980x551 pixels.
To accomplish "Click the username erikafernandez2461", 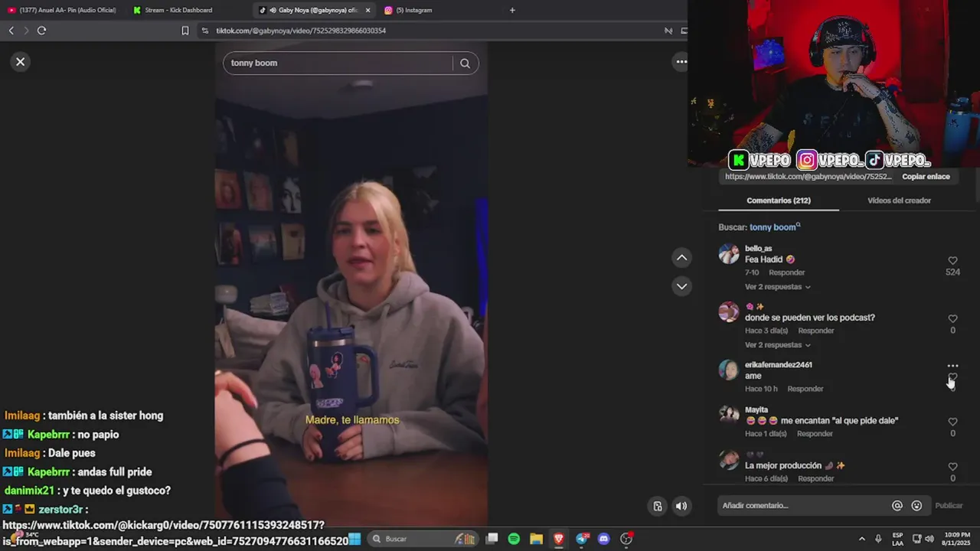I will click(779, 365).
